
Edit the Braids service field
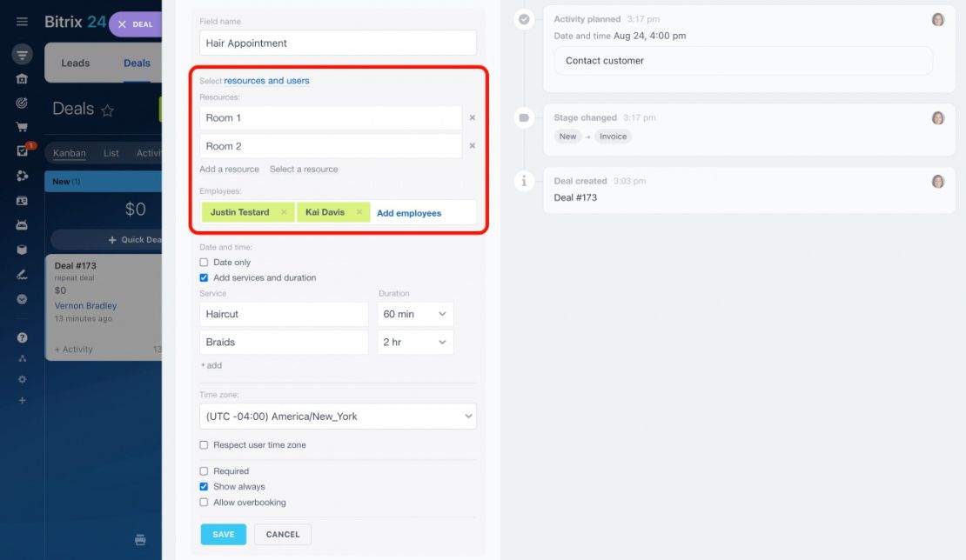pyautogui.click(x=284, y=342)
